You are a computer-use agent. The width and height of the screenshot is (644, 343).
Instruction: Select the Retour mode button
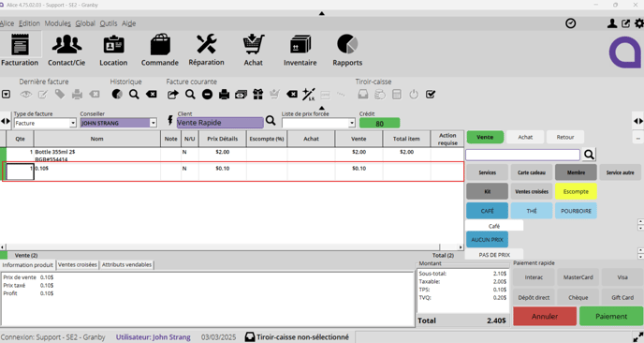[565, 137]
